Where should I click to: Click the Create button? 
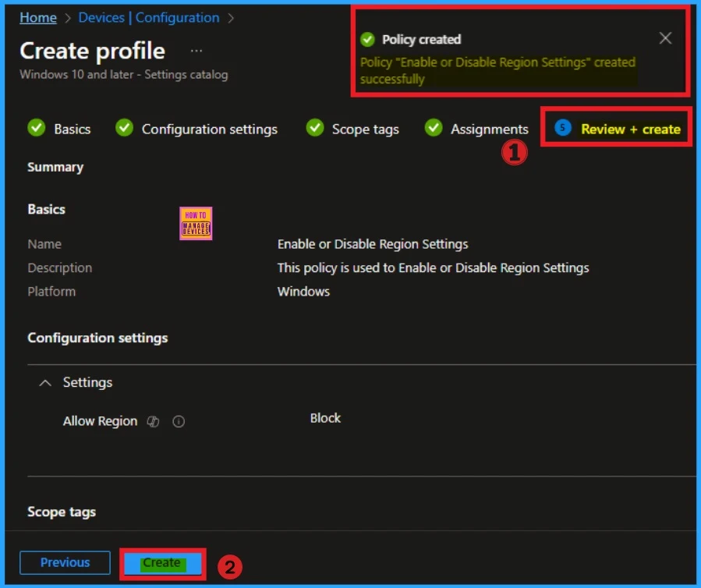click(x=162, y=563)
